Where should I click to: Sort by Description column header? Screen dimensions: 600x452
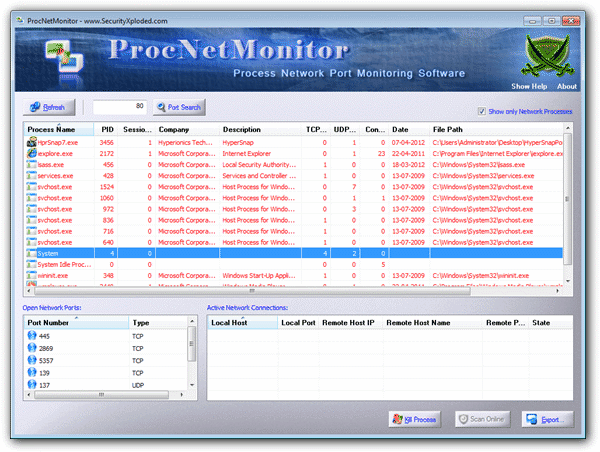260,129
